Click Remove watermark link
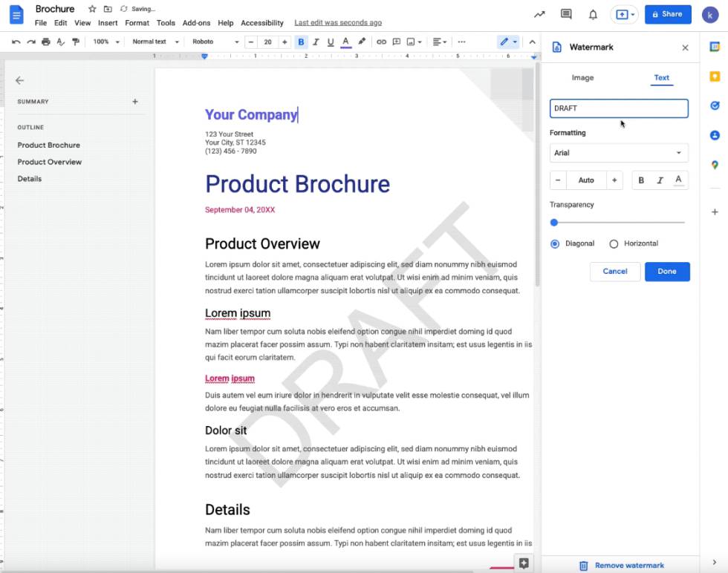 (x=621, y=565)
